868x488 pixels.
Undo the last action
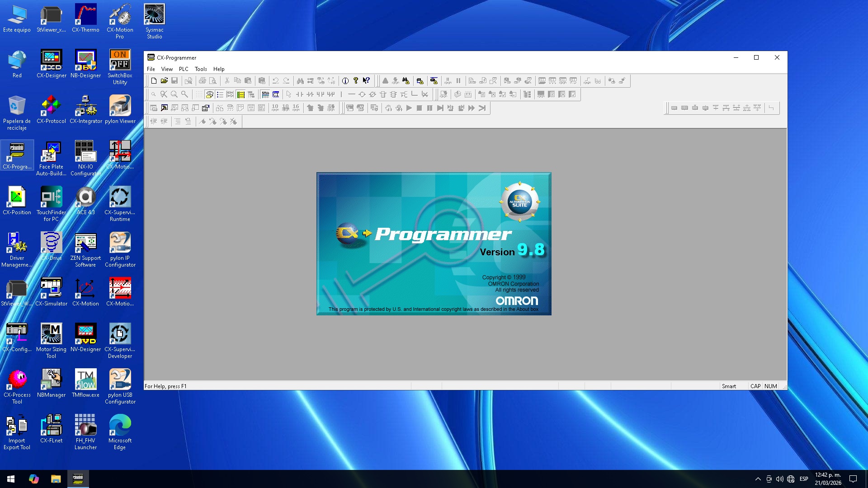tap(275, 80)
